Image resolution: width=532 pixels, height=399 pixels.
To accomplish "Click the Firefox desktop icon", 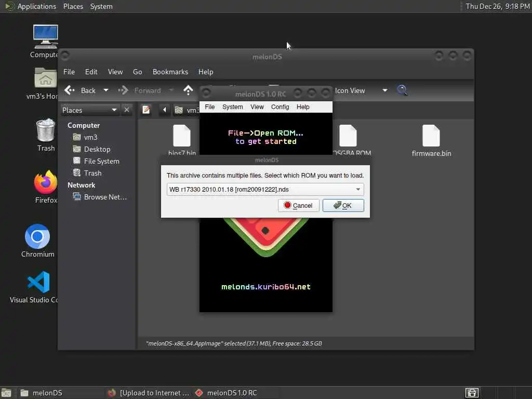I will click(x=46, y=182).
